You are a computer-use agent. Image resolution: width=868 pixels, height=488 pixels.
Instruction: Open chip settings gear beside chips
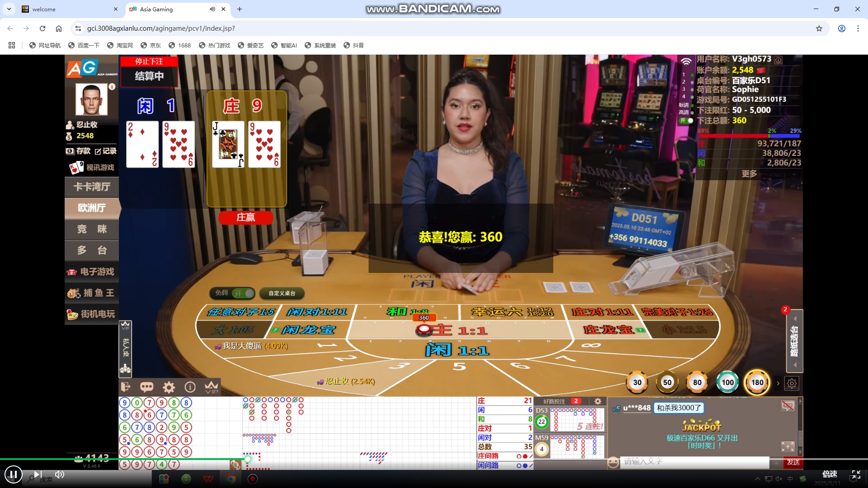point(792,383)
